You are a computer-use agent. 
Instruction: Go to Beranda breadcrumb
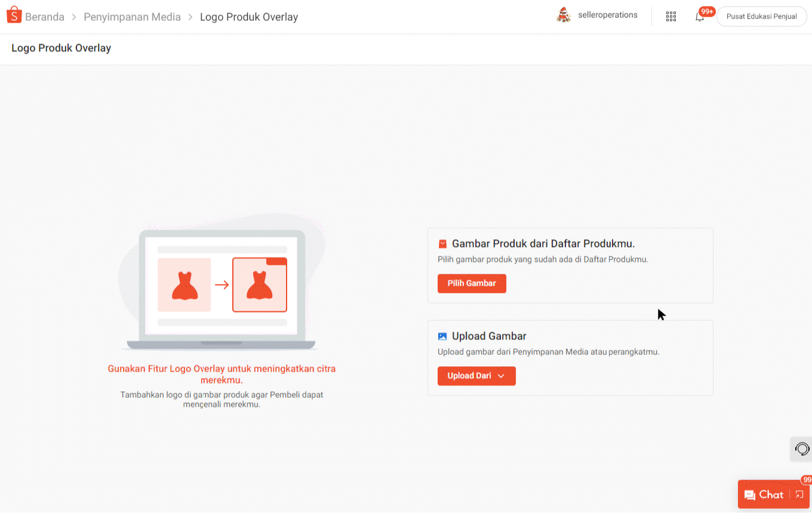(45, 17)
